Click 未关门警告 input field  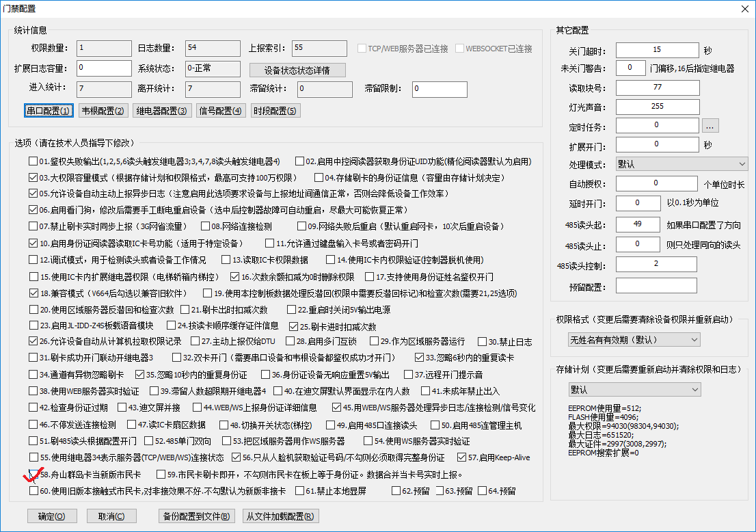[631, 68]
